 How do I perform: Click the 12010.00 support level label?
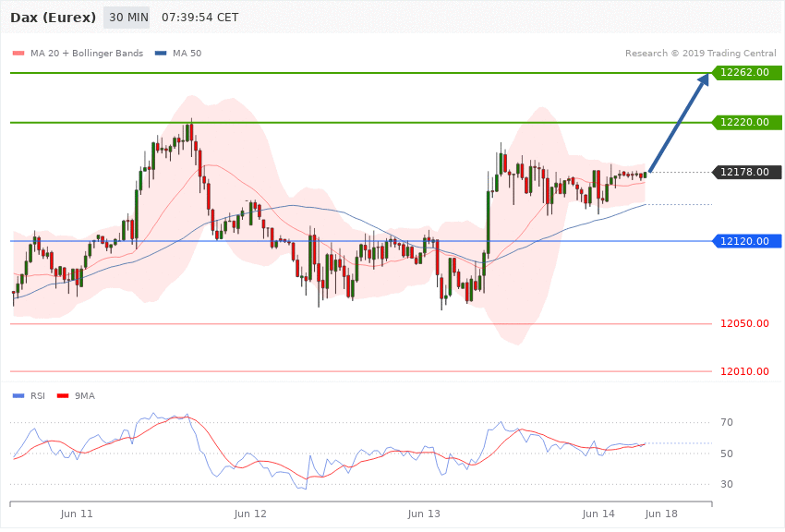744,371
